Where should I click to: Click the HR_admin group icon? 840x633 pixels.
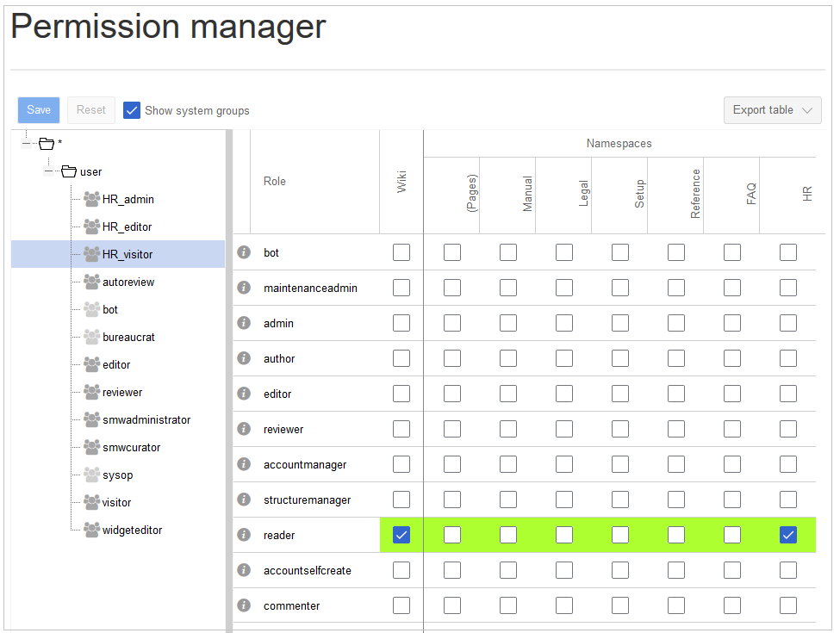coord(91,199)
